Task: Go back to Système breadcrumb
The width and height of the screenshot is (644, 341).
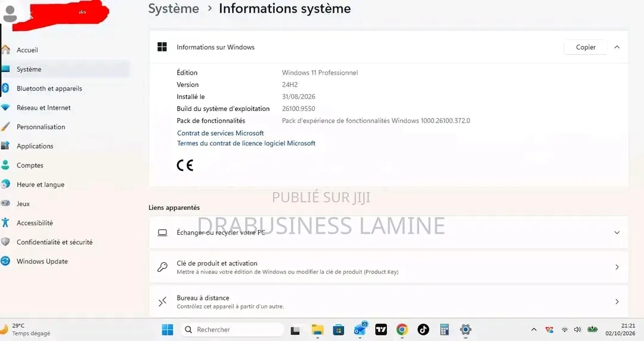Action: 174,8
